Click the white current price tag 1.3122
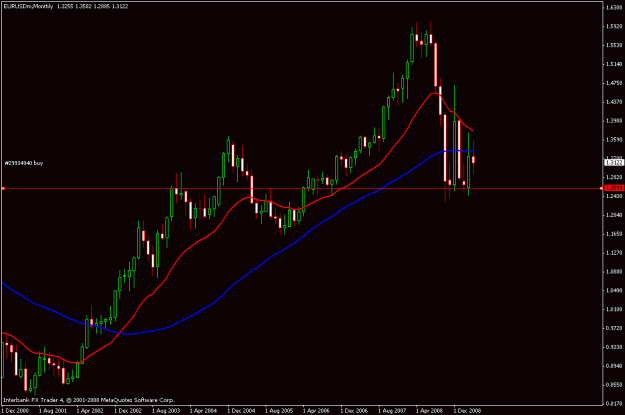The image size is (625, 415). (614, 163)
